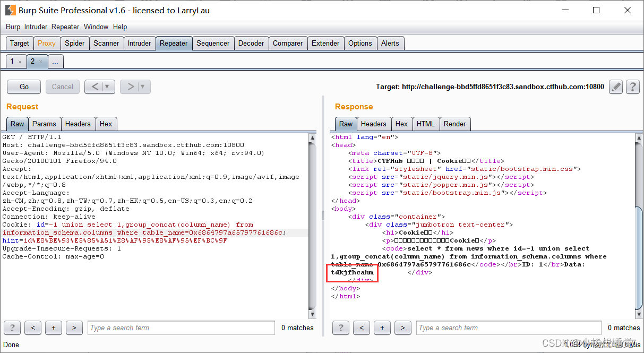
Task: Open the response Render tab
Action: pyautogui.click(x=455, y=124)
